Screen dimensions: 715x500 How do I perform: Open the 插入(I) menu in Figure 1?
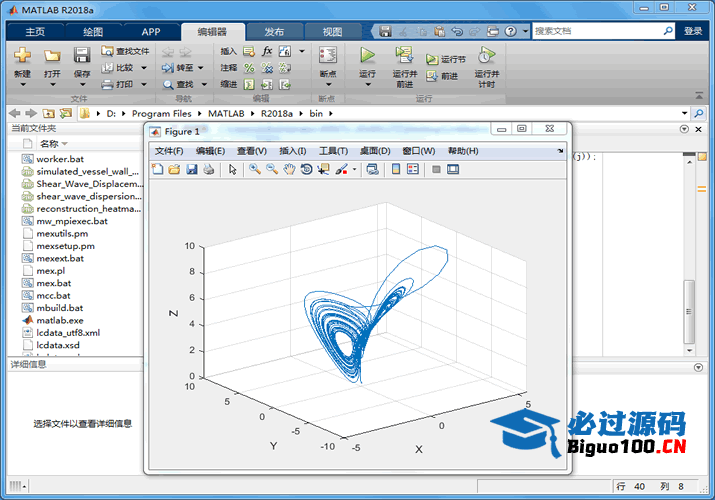click(x=293, y=151)
